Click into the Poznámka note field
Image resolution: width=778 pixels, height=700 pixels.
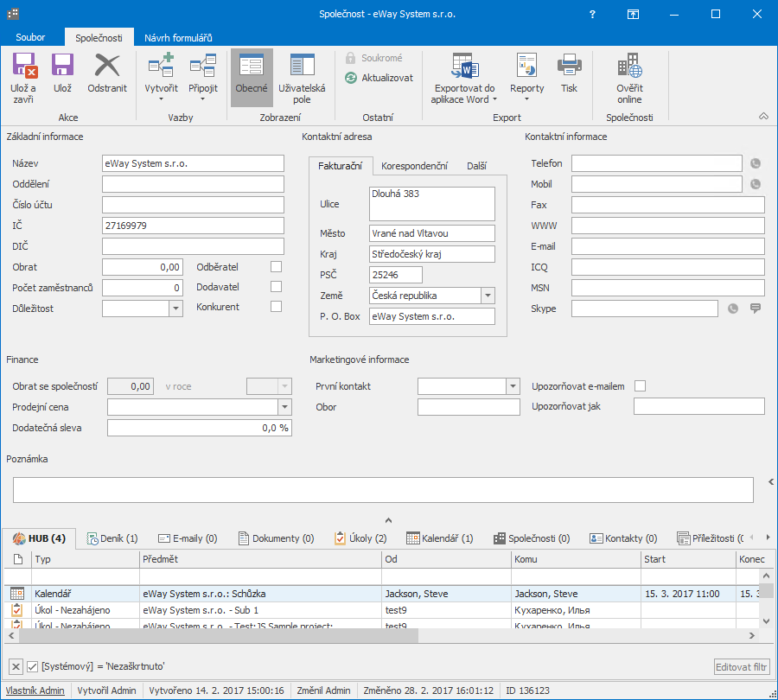click(383, 490)
